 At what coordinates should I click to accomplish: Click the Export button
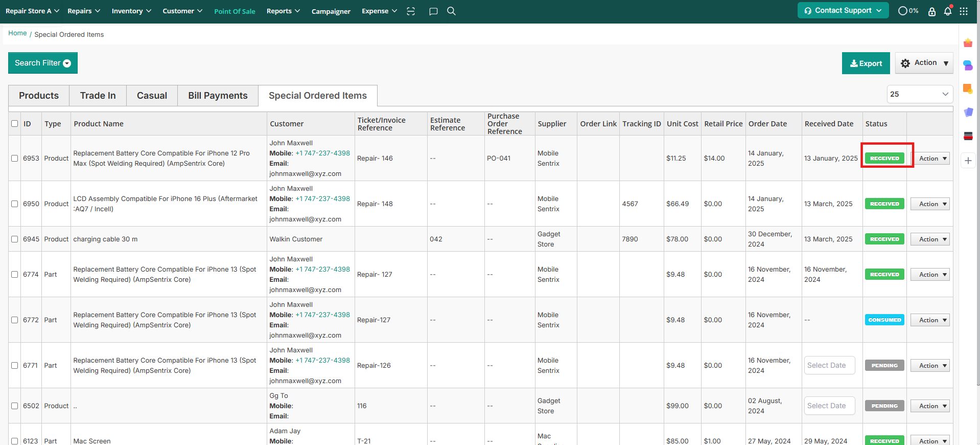point(866,63)
